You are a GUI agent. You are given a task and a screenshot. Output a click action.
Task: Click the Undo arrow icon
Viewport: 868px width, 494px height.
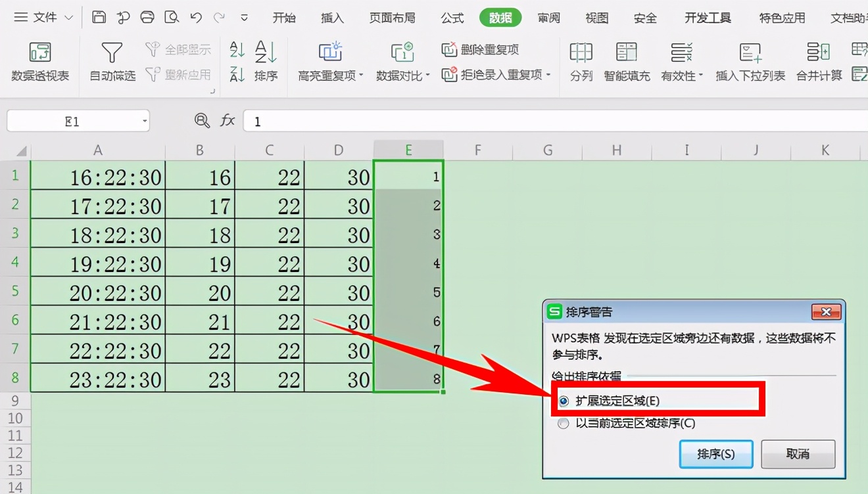pyautogui.click(x=196, y=18)
